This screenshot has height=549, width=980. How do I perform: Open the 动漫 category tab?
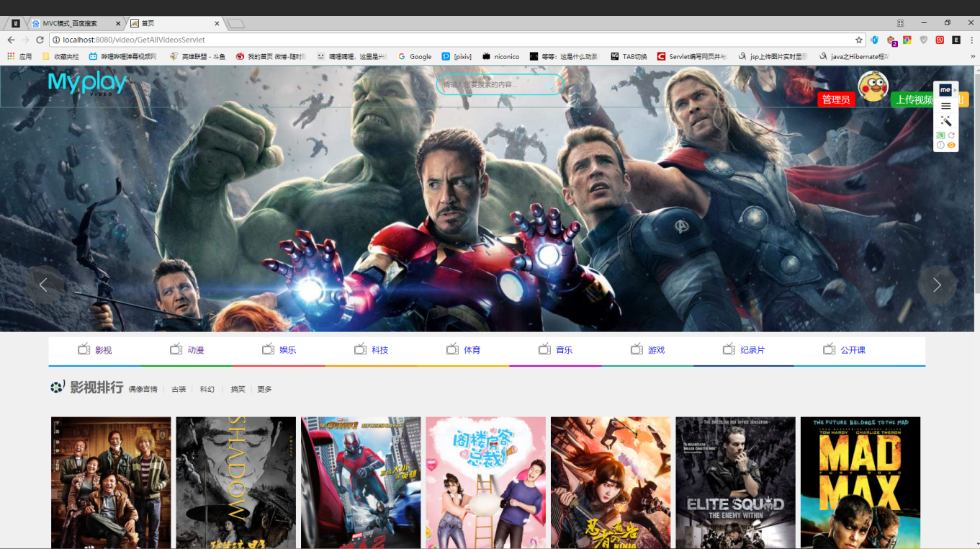coord(187,350)
